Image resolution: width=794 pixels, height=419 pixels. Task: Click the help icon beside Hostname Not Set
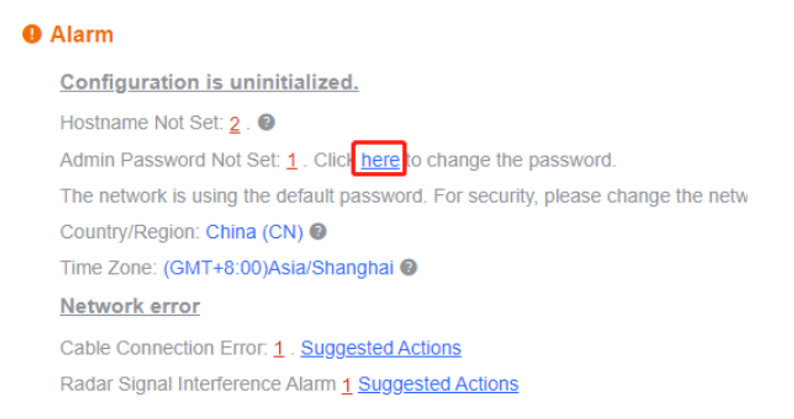pyautogui.click(x=266, y=122)
